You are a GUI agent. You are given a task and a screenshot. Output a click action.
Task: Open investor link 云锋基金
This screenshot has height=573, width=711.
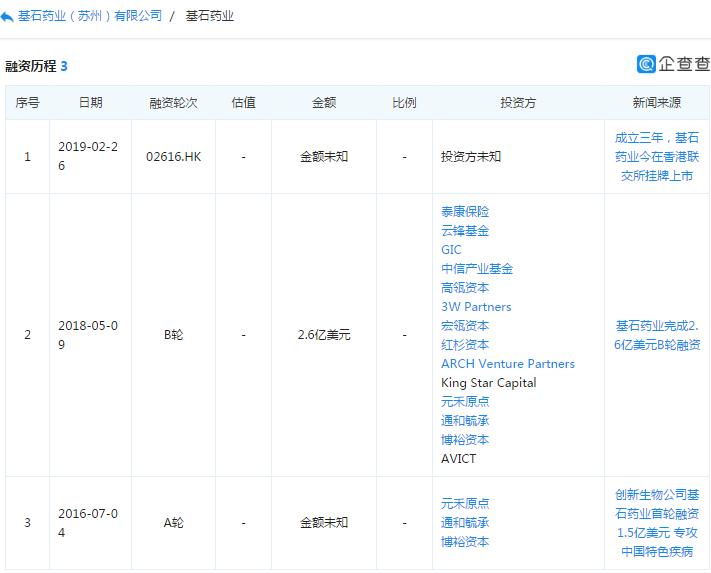click(465, 231)
